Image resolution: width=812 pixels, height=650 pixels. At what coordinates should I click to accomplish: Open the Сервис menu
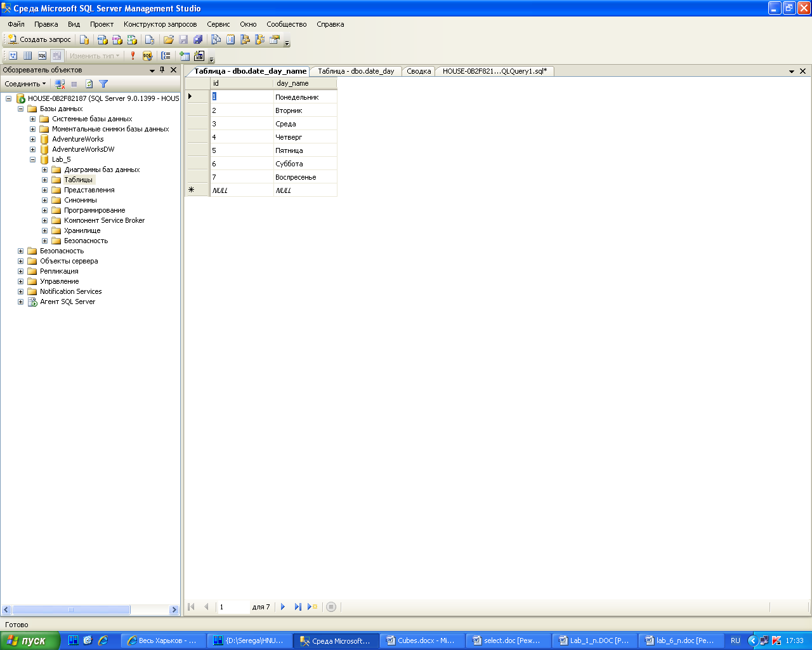(218, 24)
